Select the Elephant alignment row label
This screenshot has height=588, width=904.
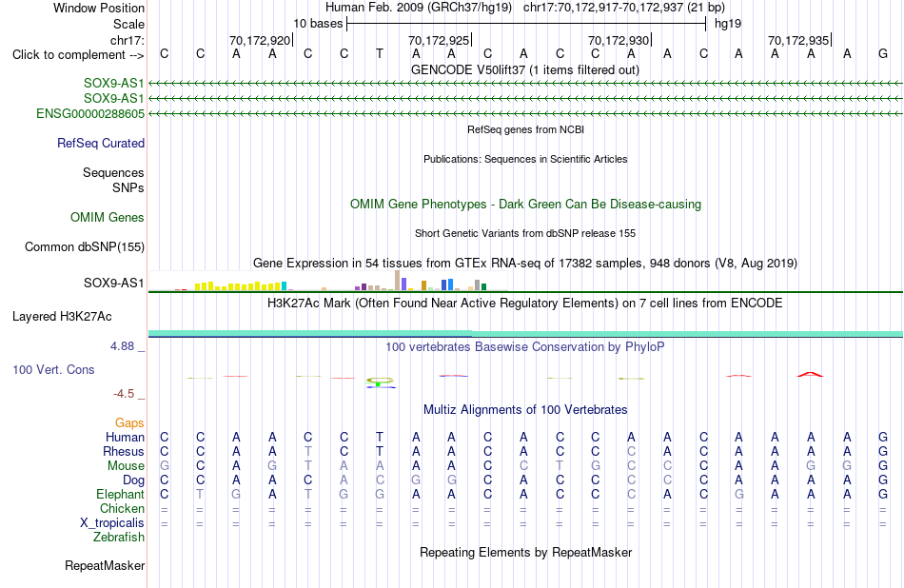coord(120,495)
